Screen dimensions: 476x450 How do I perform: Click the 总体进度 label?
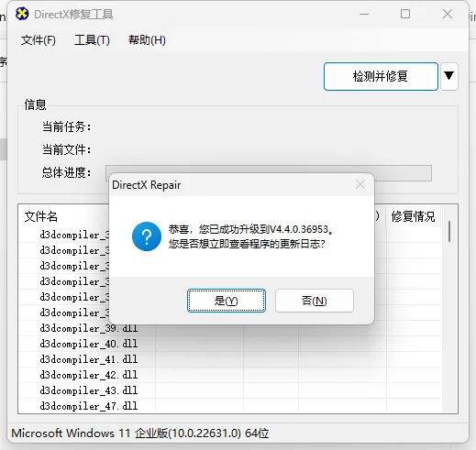66,172
